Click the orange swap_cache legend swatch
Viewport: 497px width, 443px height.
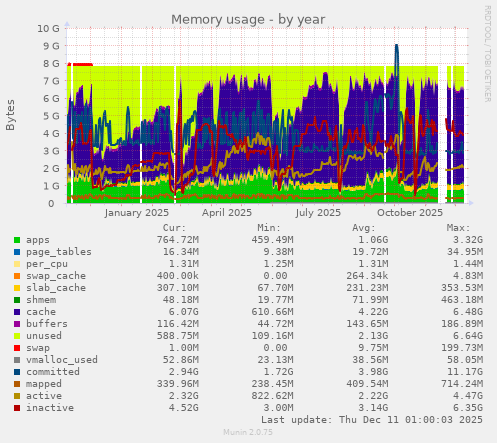tap(17, 276)
